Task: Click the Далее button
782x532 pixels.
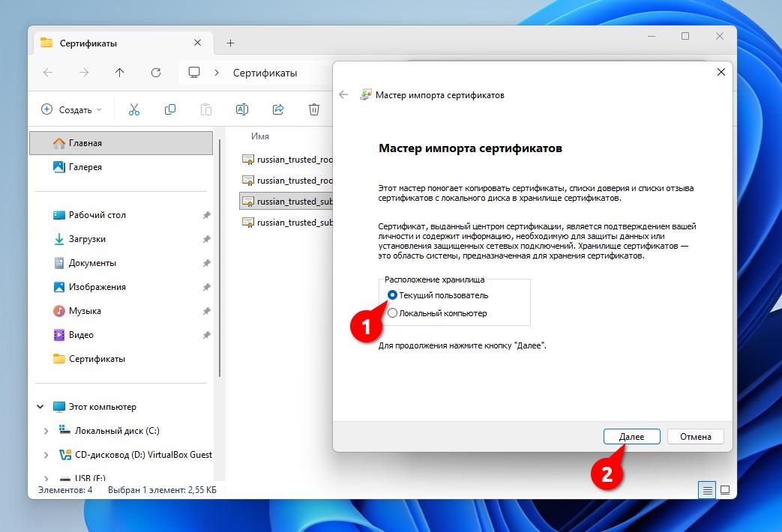Action: [631, 437]
